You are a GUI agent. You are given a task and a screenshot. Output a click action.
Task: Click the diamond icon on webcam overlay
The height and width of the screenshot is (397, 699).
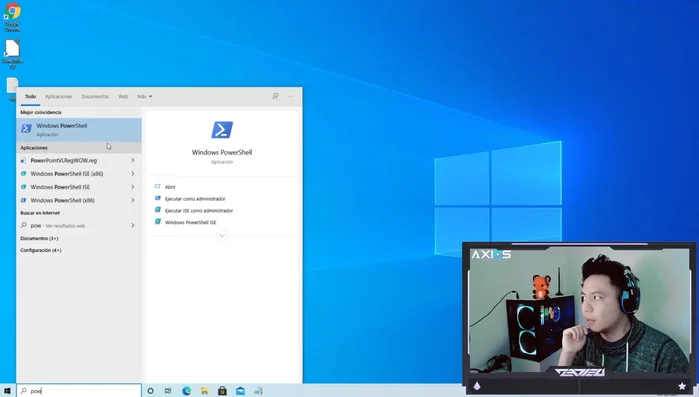point(477,386)
